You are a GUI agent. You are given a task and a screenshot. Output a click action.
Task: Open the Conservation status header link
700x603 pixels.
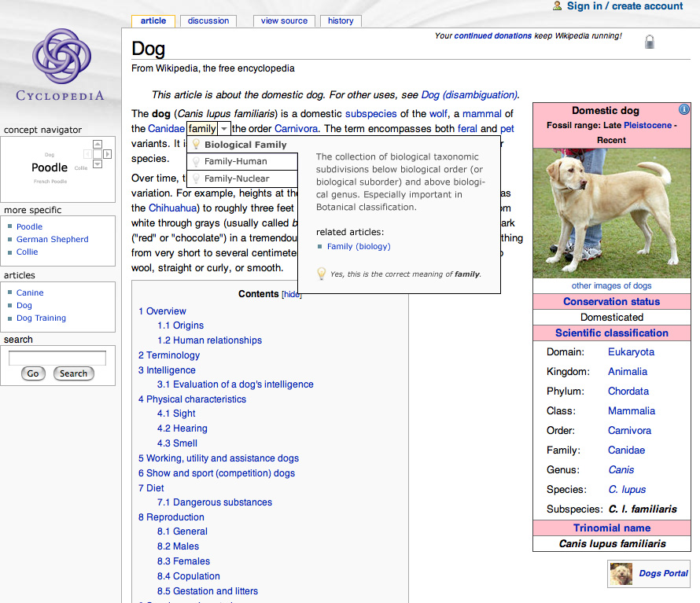coord(611,302)
